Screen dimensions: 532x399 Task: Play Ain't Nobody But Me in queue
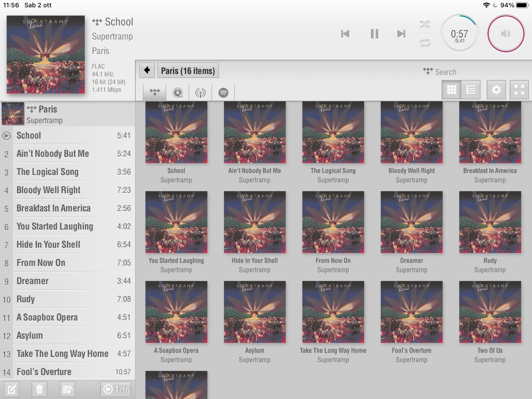[67, 154]
